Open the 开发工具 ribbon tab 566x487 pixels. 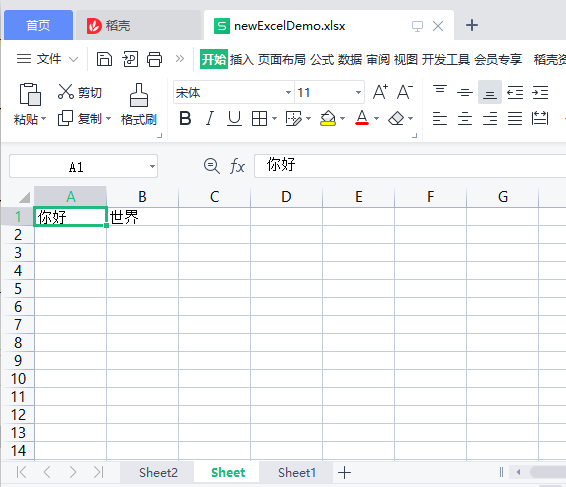coord(446,59)
